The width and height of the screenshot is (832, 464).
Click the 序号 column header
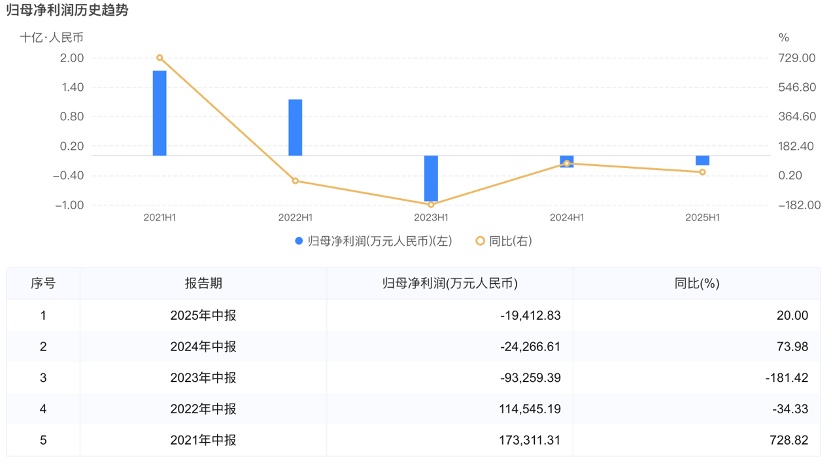[x=43, y=284]
